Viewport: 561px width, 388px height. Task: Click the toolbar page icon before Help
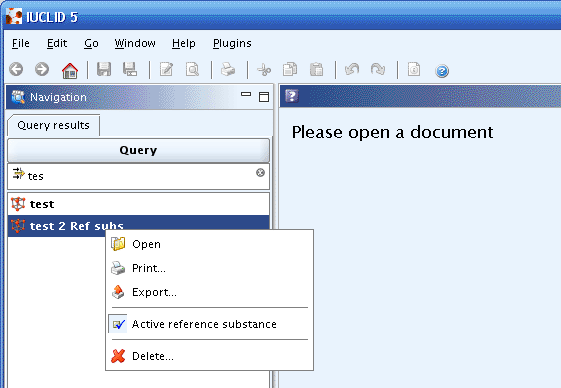point(414,69)
